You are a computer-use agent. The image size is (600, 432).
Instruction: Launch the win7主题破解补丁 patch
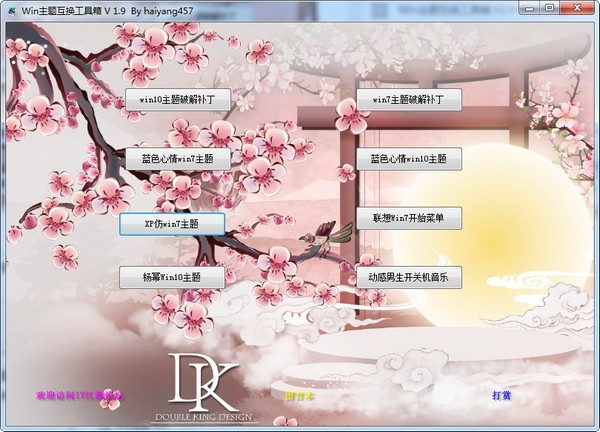pyautogui.click(x=409, y=99)
